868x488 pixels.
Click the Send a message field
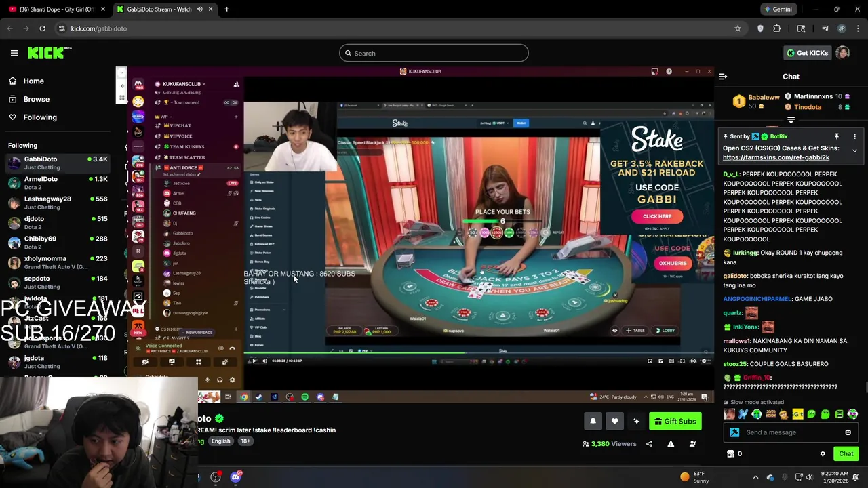coord(792,432)
